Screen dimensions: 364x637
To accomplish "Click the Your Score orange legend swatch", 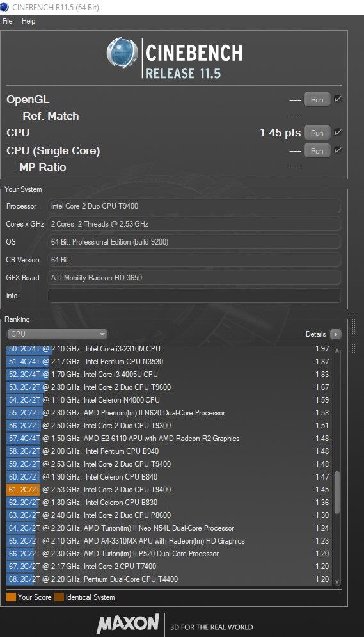I will (12, 597).
